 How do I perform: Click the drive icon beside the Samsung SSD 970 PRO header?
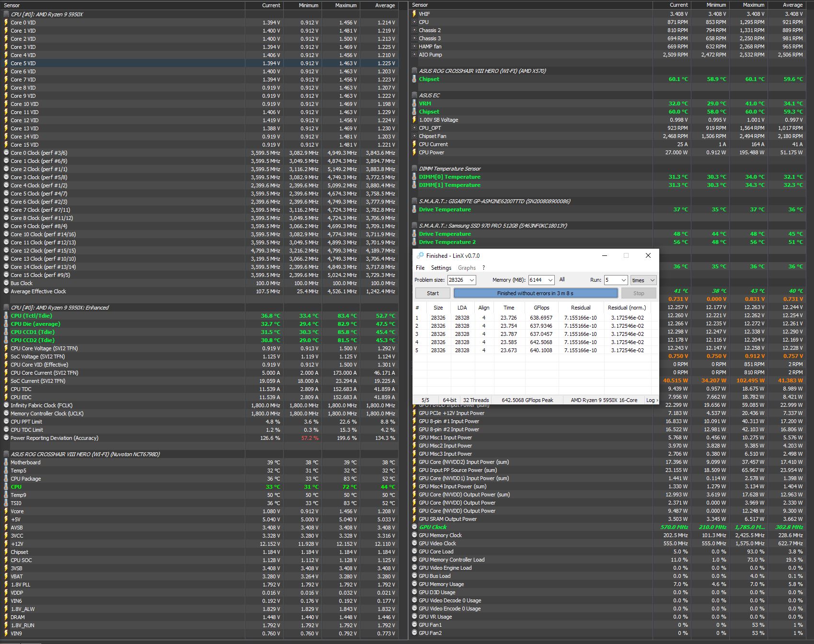(x=414, y=226)
